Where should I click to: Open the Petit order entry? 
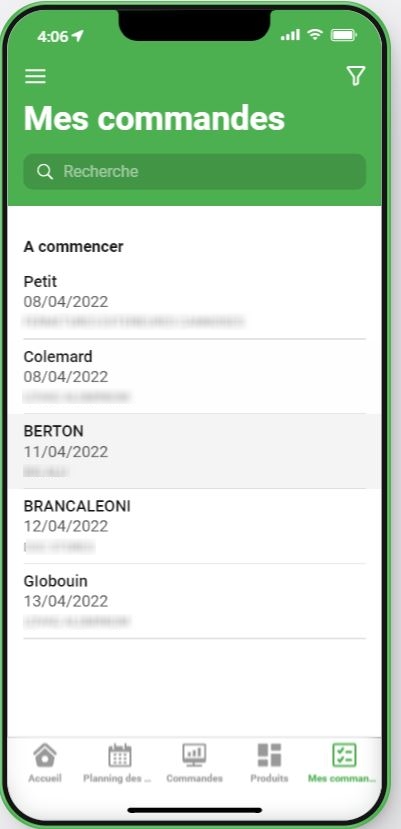coord(195,302)
